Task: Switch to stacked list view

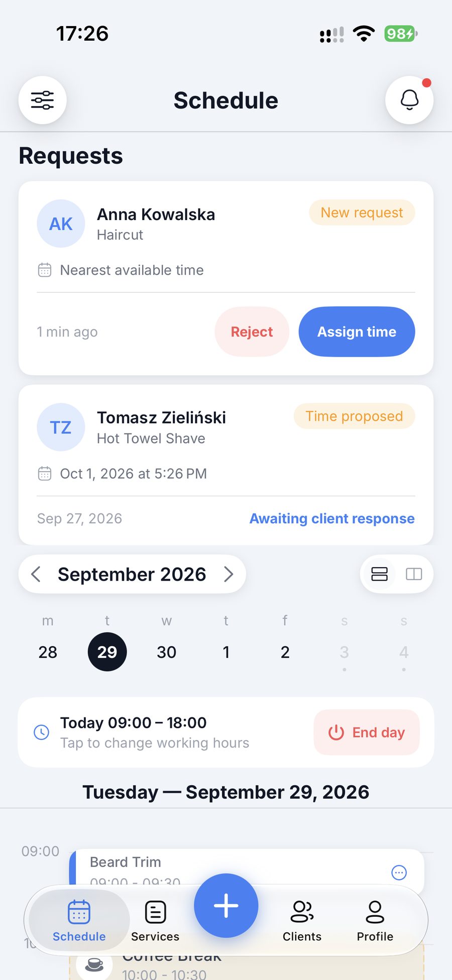Action: [379, 574]
